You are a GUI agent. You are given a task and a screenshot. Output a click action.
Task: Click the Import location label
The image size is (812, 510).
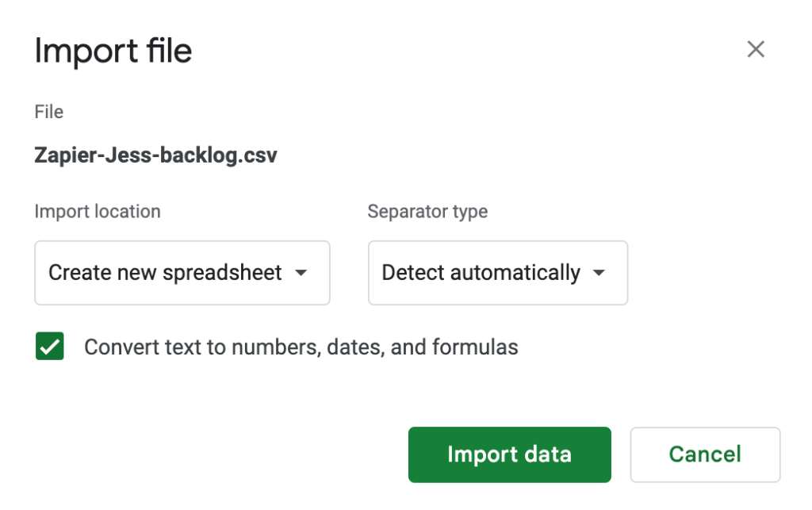tap(98, 212)
